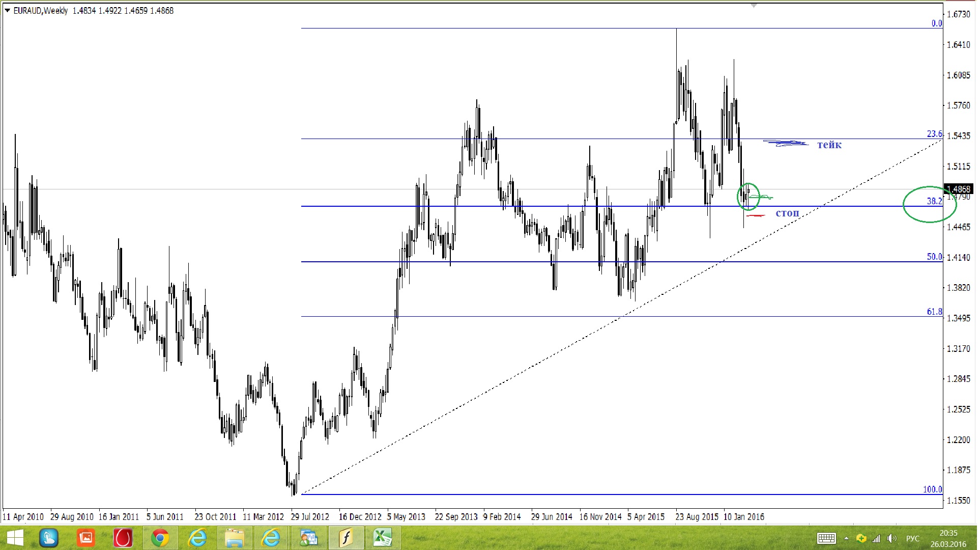Open the Windows Start button
Screen dimensions: 980x550
(x=15, y=538)
